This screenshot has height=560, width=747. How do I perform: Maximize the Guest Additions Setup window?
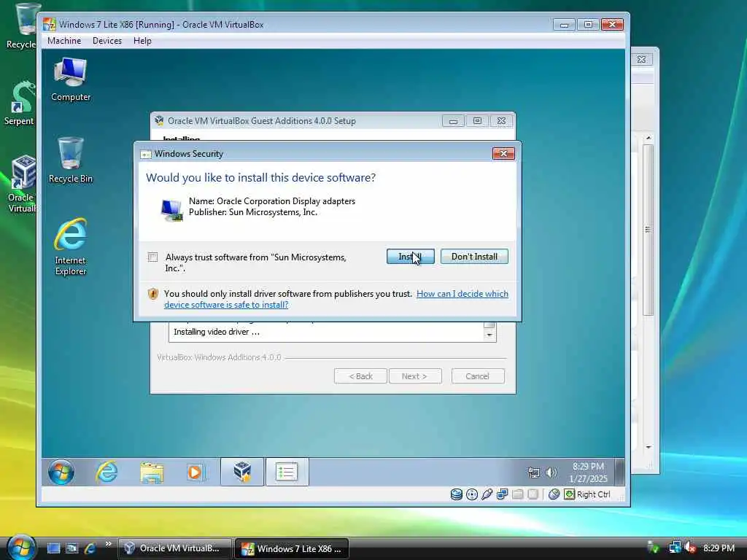coord(477,121)
